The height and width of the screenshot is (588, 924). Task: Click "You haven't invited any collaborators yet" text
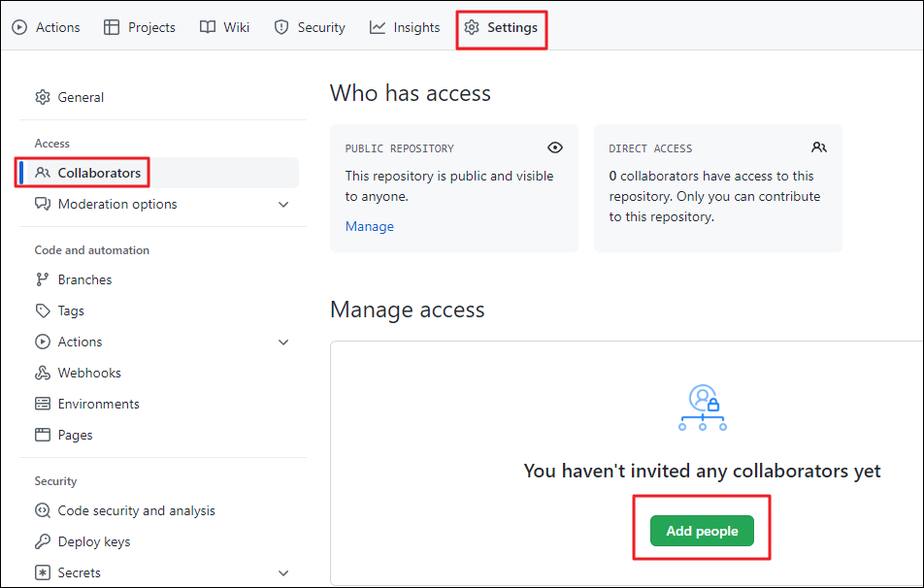[702, 471]
